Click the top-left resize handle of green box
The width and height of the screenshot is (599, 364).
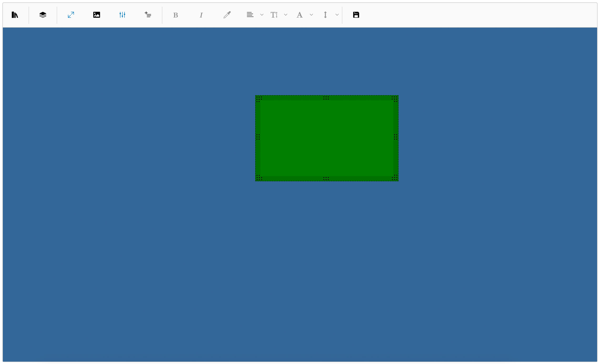point(259,99)
